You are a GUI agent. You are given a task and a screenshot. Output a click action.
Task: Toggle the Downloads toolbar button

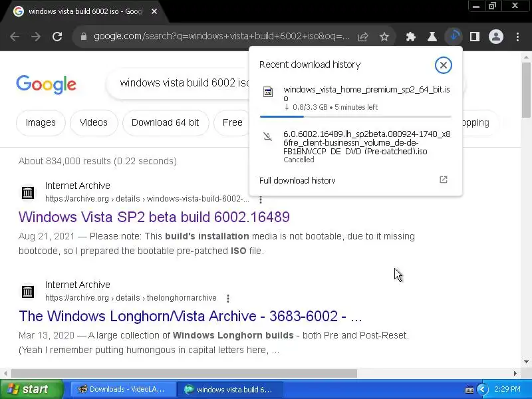click(454, 37)
